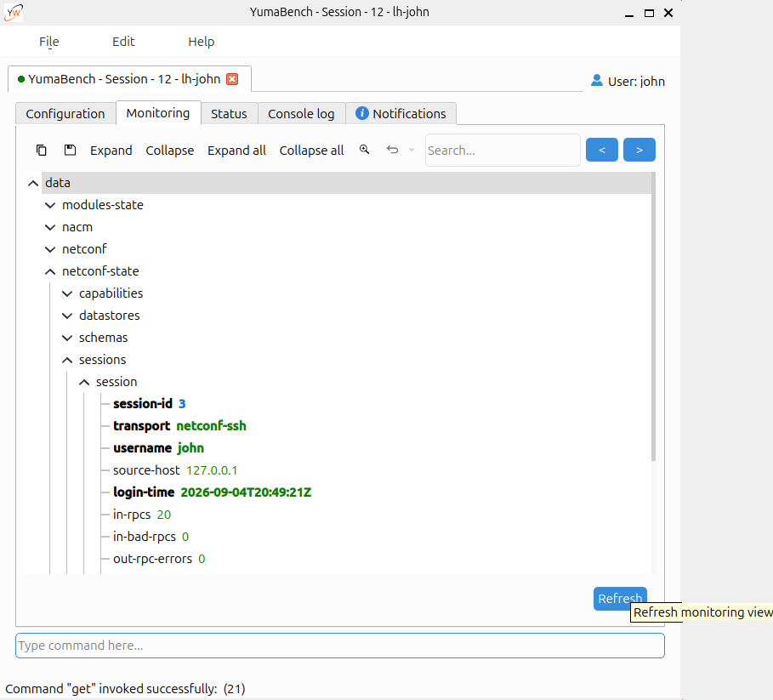Switch to the Status tab

pos(229,114)
